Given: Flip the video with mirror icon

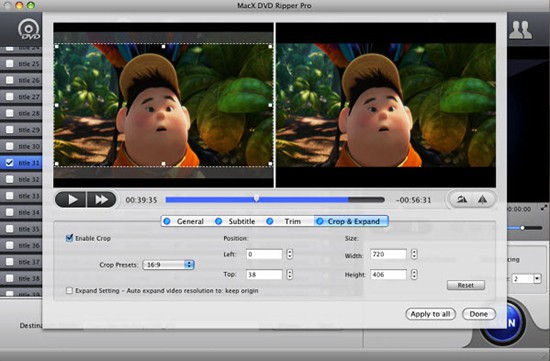Looking at the screenshot, I should (x=483, y=200).
